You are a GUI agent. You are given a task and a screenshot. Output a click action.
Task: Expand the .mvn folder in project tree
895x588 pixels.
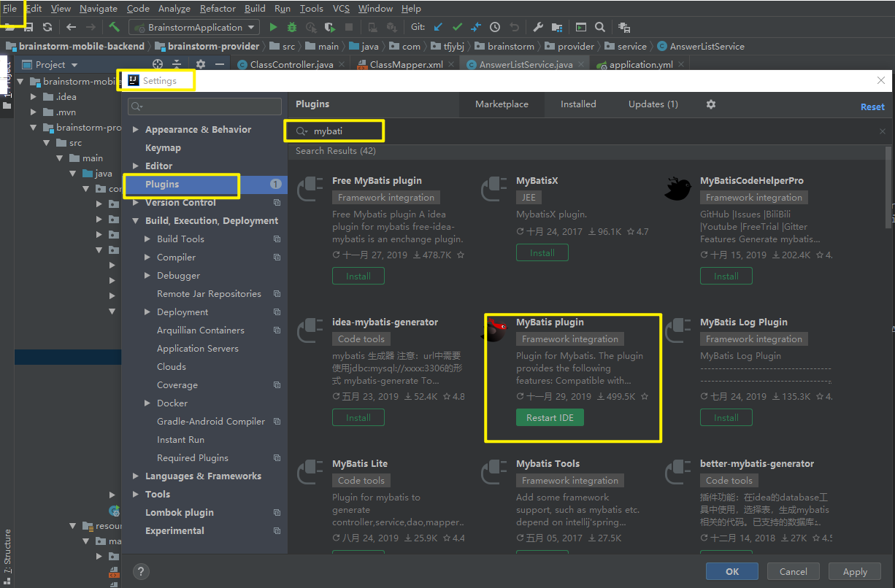34,112
